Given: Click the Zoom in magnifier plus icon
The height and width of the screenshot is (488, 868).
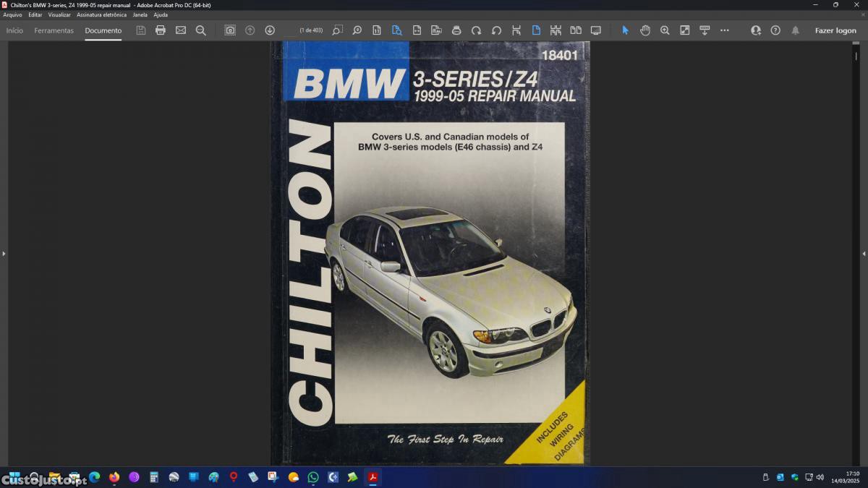Looking at the screenshot, I should (665, 30).
